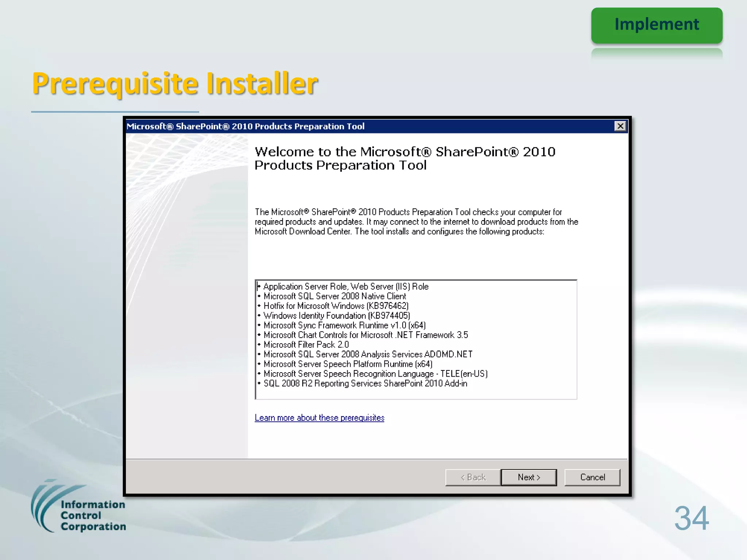Click the Cancel button

[x=592, y=477]
